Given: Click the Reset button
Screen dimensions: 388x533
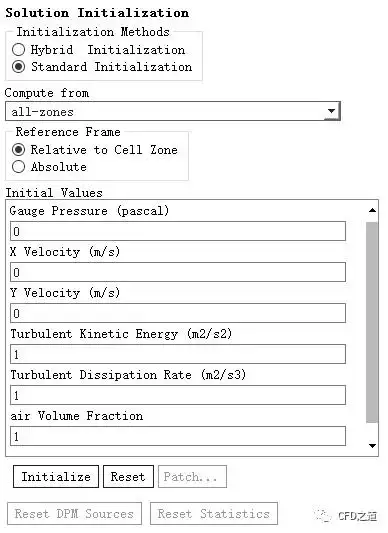Looking at the screenshot, I should 128,477.
